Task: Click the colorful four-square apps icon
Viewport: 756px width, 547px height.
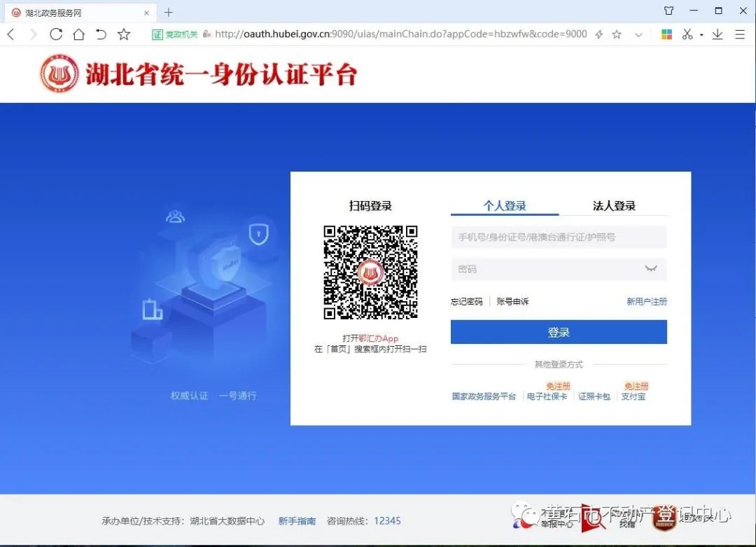Action: point(666,34)
